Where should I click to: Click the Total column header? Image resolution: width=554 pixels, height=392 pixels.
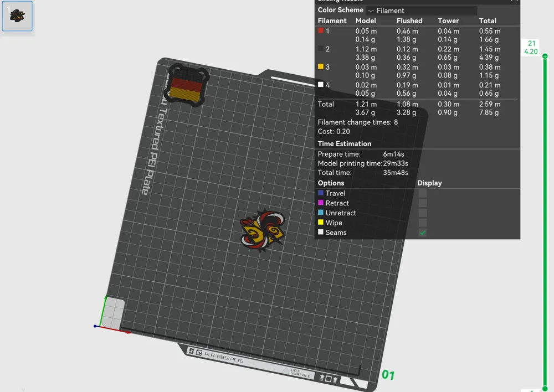tap(488, 21)
